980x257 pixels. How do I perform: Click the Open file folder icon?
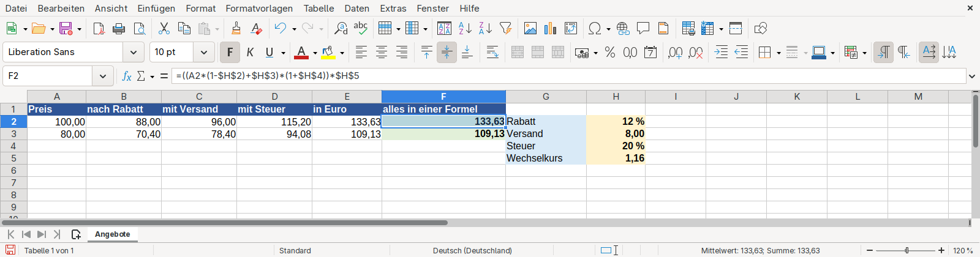(x=39, y=28)
